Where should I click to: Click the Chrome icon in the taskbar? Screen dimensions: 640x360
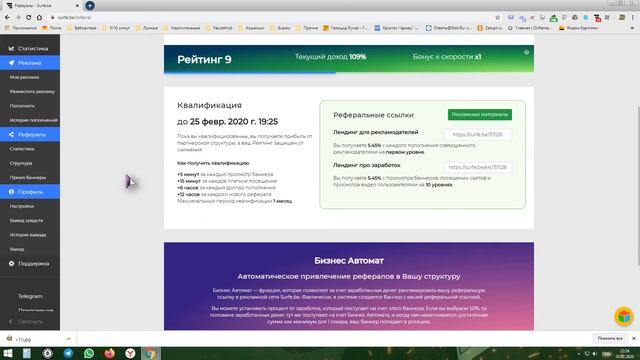click(151, 353)
